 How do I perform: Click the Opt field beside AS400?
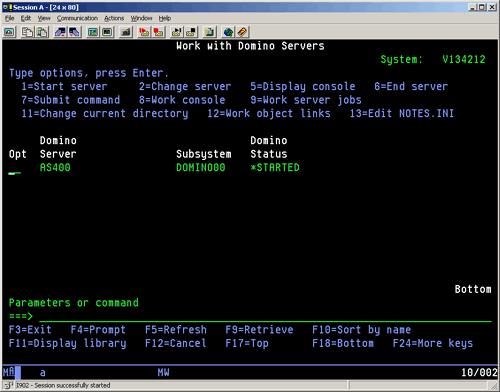point(15,168)
